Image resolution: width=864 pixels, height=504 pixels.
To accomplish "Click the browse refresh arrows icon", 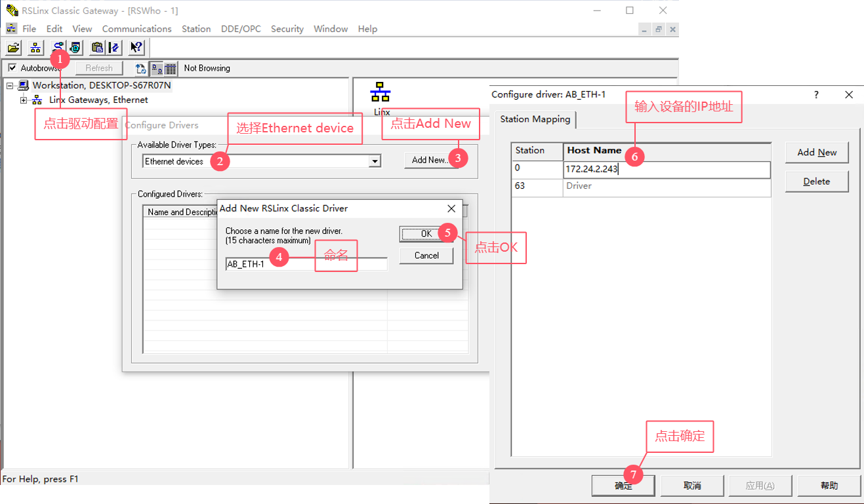I will tap(140, 68).
